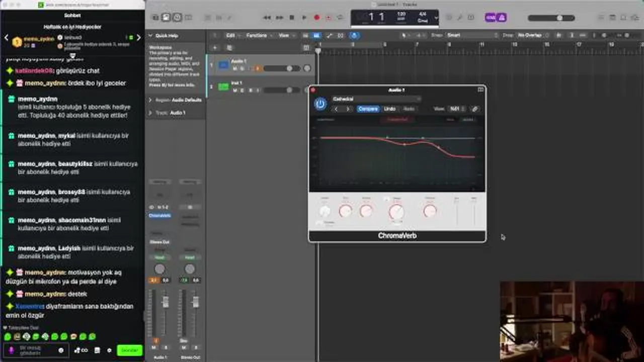Open the View menu in Tracks area
644x362 pixels.
286,36
